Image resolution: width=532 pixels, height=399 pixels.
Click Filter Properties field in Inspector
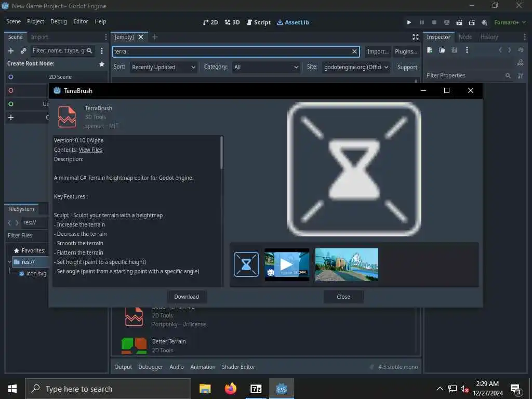pos(469,76)
